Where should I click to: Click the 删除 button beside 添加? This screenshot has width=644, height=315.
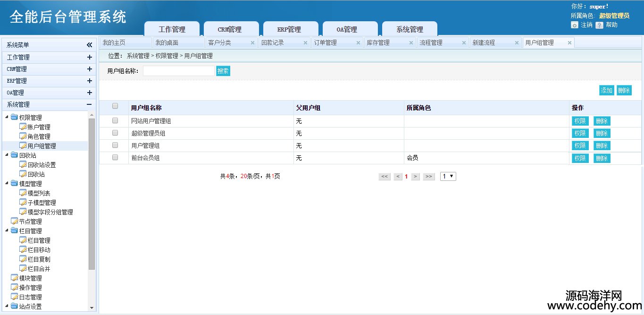tap(624, 91)
